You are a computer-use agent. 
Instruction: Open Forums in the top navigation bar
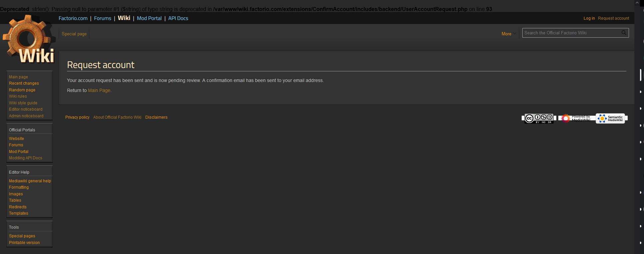pos(102,18)
